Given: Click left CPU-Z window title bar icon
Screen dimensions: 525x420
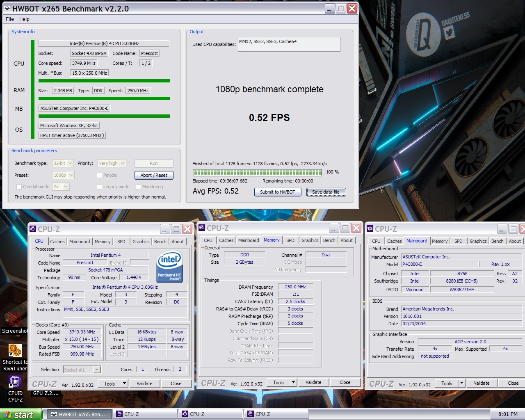Looking at the screenshot, I should [33, 229].
